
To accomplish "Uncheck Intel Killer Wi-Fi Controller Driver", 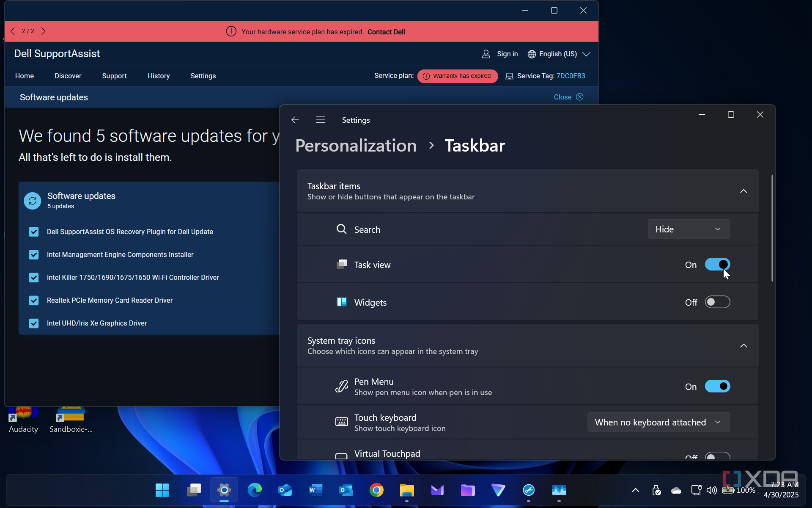I will [34, 278].
